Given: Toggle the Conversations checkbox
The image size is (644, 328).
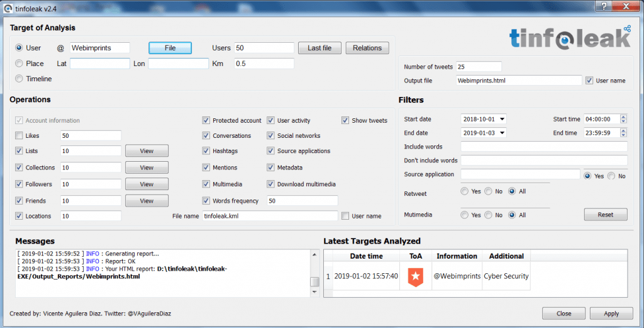Looking at the screenshot, I should pos(206,135).
